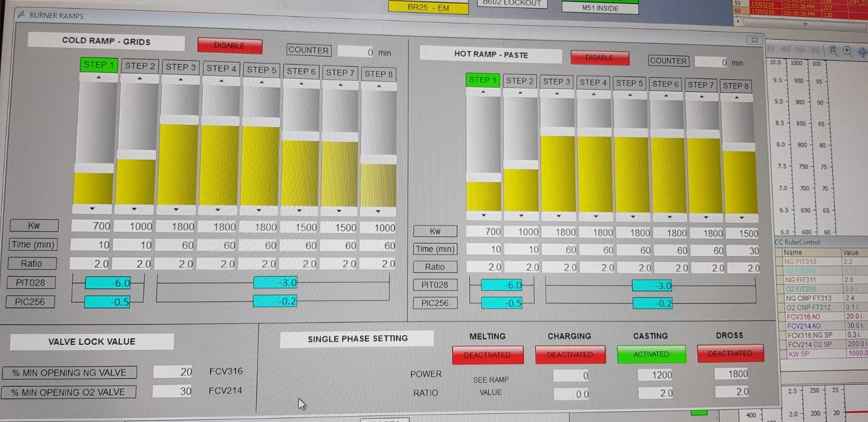
Task: Jump to last record in trend toolbar
Action: pos(815,50)
